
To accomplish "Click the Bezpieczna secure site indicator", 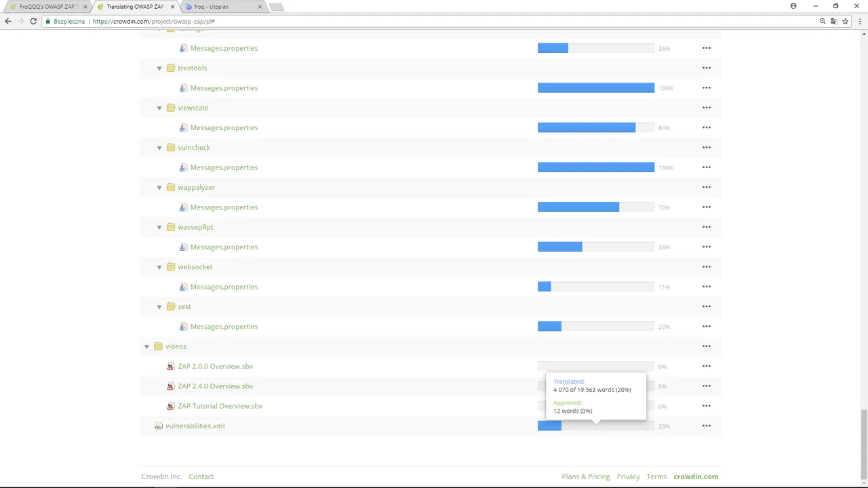I will coord(65,21).
